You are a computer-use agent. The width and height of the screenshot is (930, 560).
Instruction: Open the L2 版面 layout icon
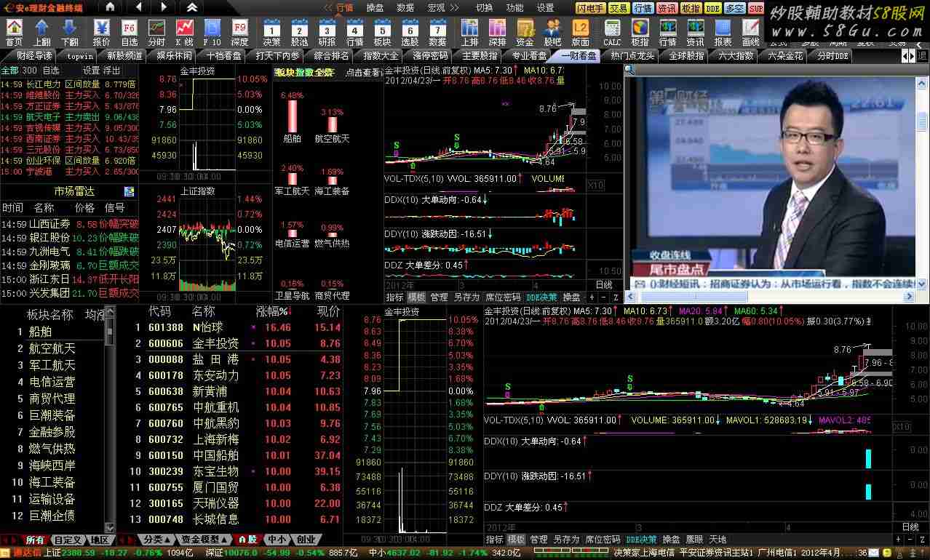click(x=581, y=32)
